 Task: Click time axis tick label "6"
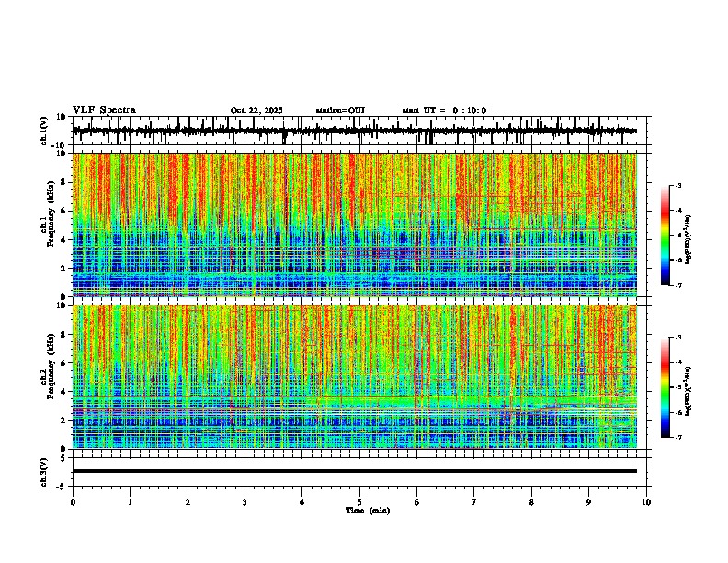(x=416, y=502)
